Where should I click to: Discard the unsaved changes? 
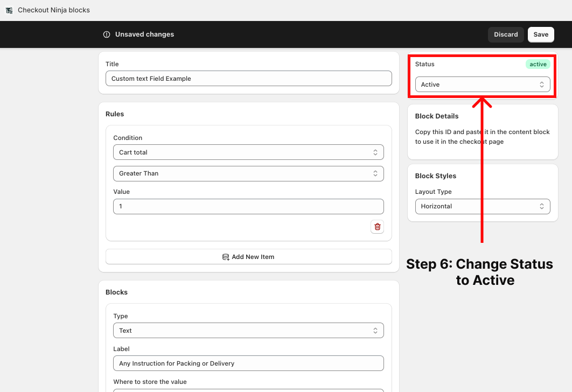point(505,34)
